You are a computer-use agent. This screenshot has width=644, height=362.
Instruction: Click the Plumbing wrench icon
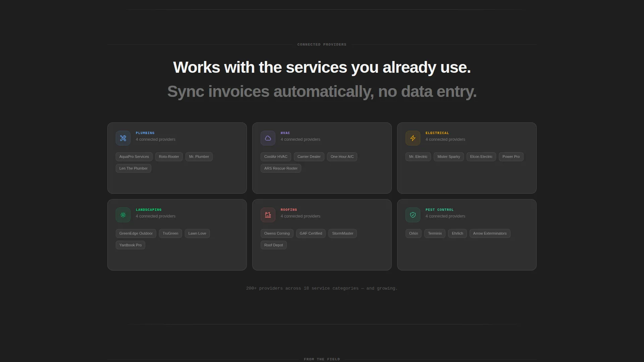123,138
